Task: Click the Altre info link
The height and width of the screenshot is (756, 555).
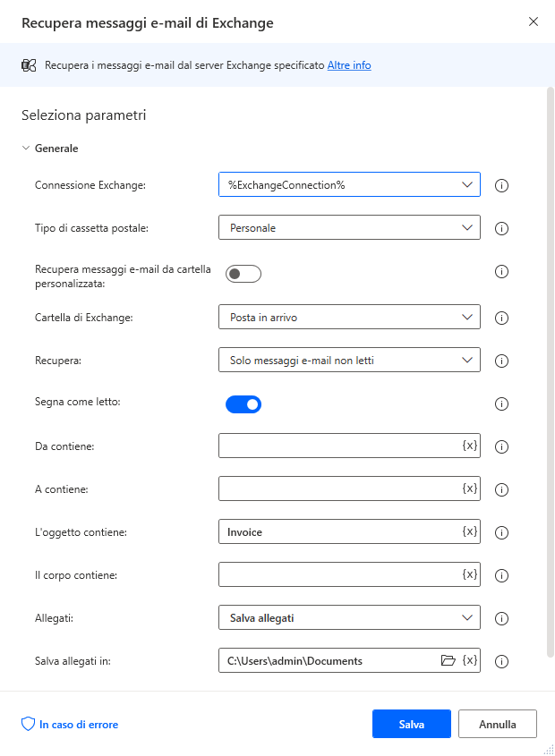Action: pyautogui.click(x=349, y=64)
